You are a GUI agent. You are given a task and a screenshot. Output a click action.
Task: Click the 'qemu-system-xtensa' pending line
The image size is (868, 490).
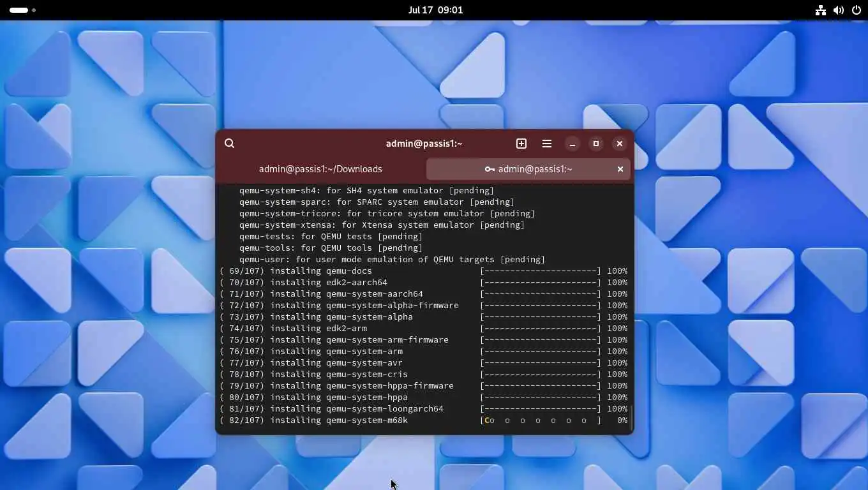[382, 225]
